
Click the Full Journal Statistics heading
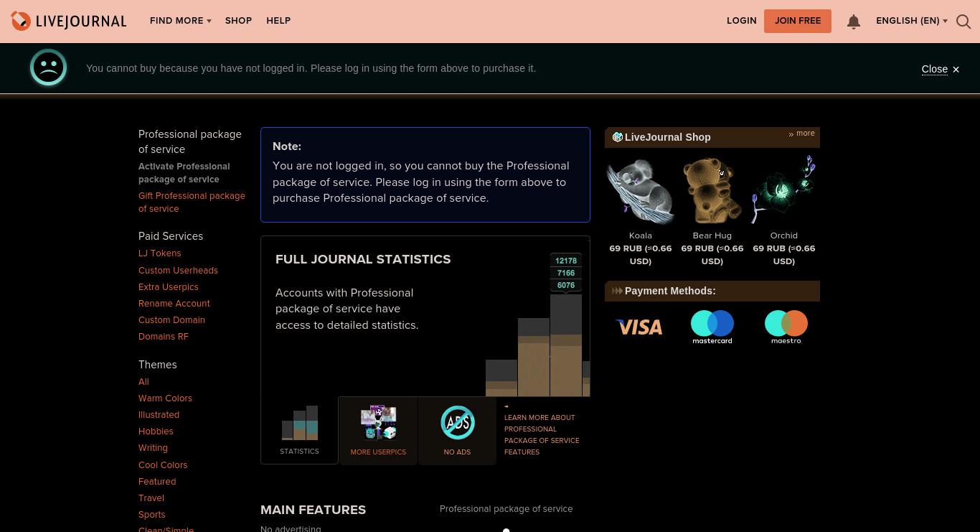pos(363,259)
